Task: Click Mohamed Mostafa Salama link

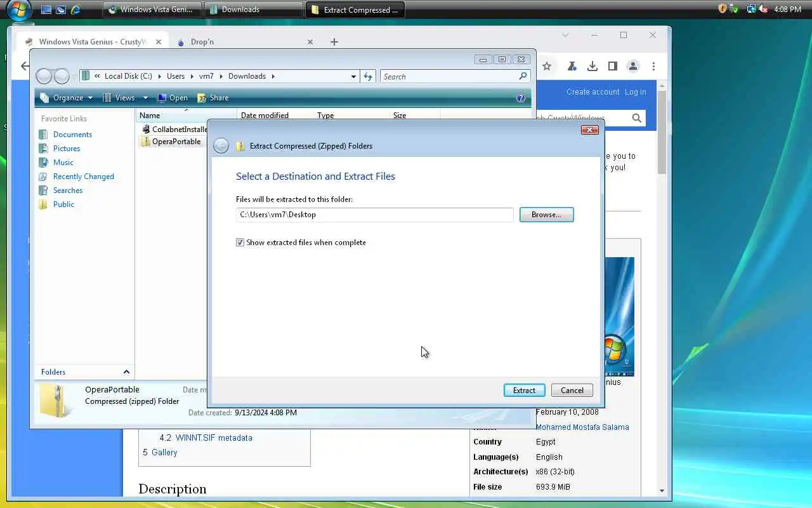Action: point(582,427)
